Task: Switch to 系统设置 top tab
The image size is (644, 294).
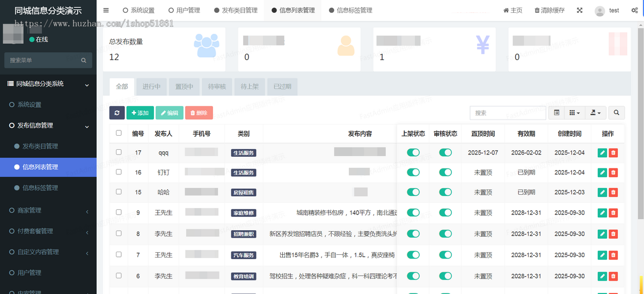Action: [x=138, y=10]
